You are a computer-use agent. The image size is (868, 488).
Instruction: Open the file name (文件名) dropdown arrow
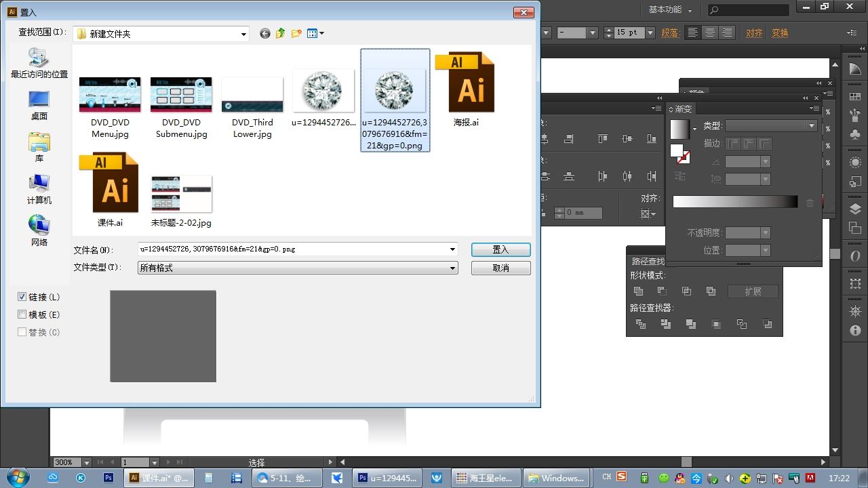pos(452,249)
